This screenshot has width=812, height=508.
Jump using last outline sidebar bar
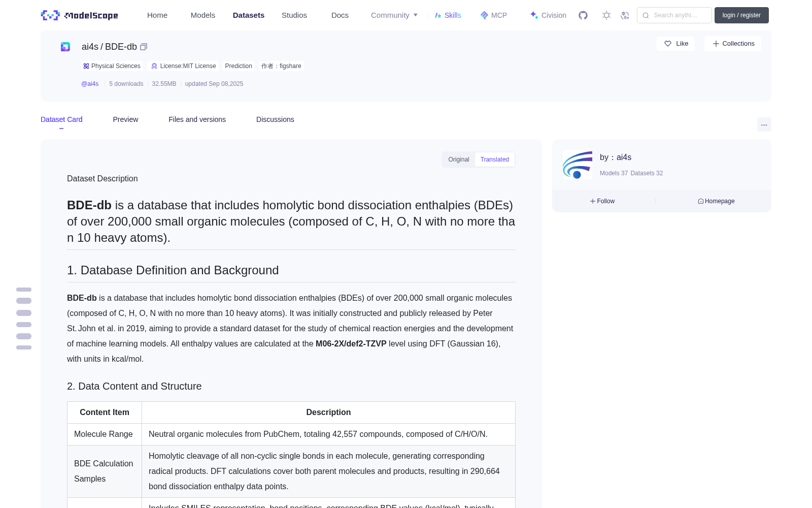click(24, 347)
